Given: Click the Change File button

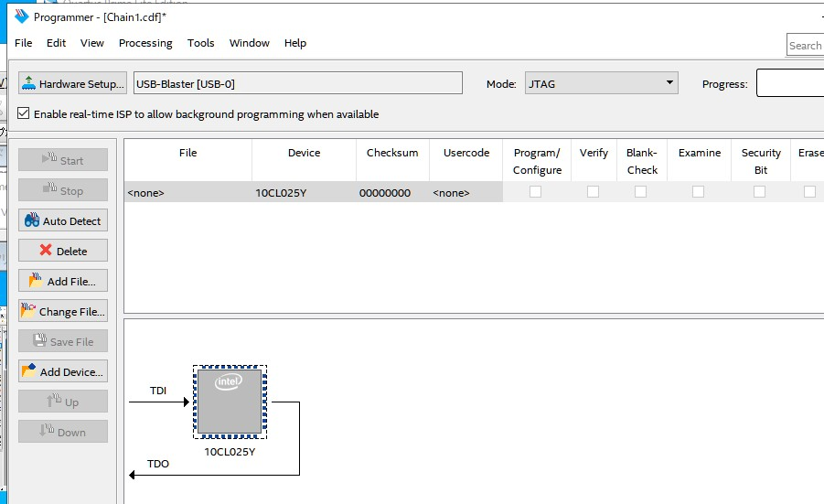Looking at the screenshot, I should click(x=63, y=311).
